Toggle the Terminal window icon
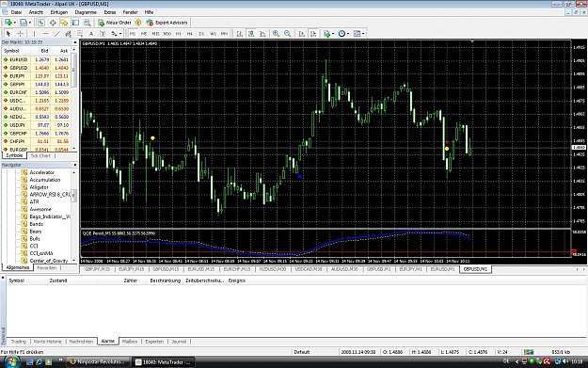Image resolution: width=588 pixels, height=368 pixels. click(x=75, y=23)
